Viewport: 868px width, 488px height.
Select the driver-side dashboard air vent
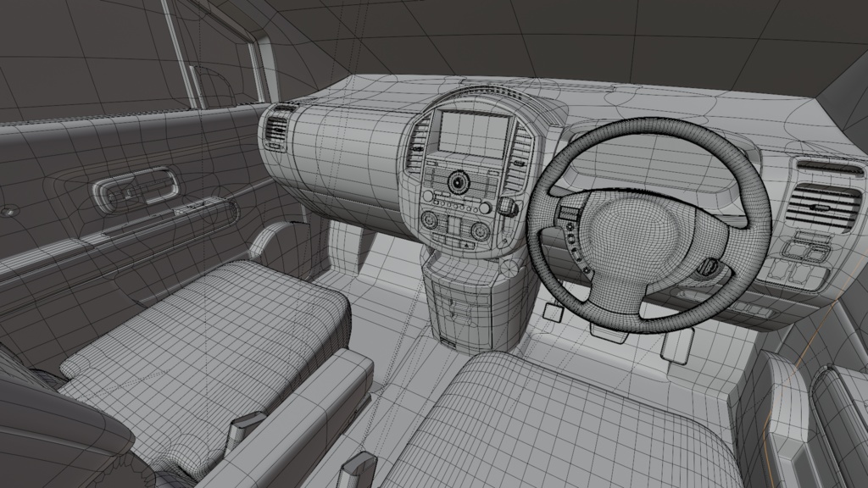tap(824, 207)
